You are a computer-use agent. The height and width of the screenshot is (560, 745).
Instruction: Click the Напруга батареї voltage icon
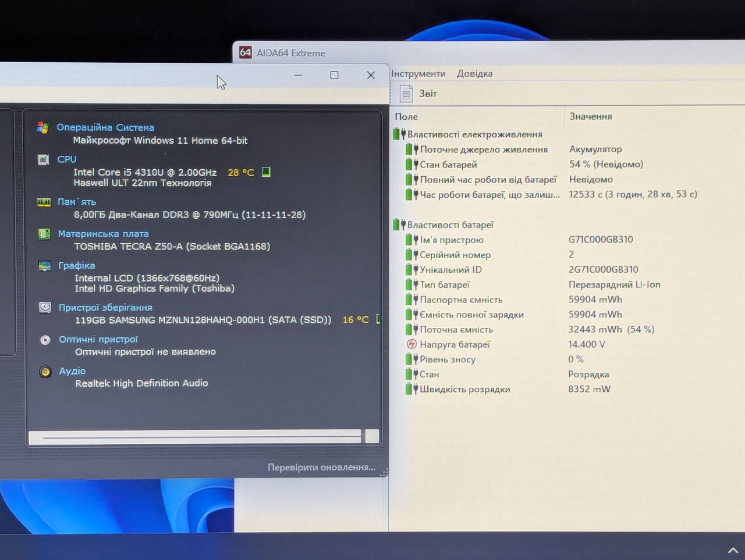click(x=411, y=344)
